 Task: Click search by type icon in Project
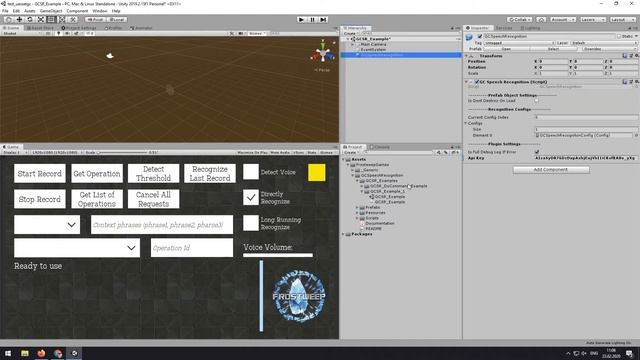tap(439, 153)
